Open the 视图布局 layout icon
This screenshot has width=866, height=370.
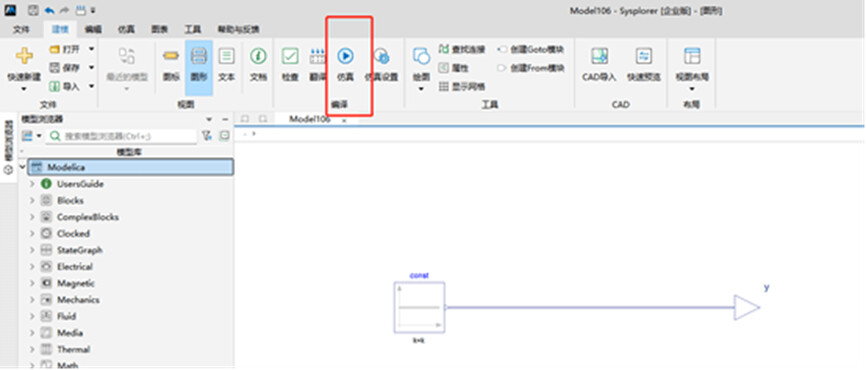(692, 56)
